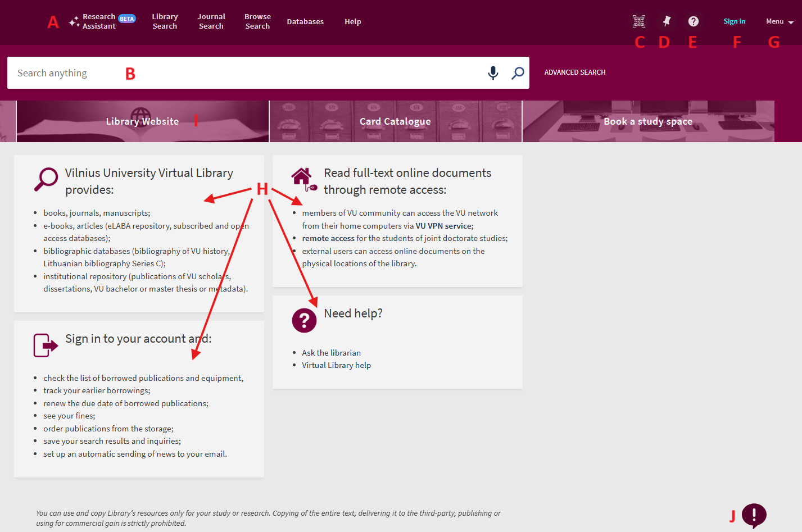Open pinned favorites via the pin icon
The image size is (802, 532).
pyautogui.click(x=667, y=21)
